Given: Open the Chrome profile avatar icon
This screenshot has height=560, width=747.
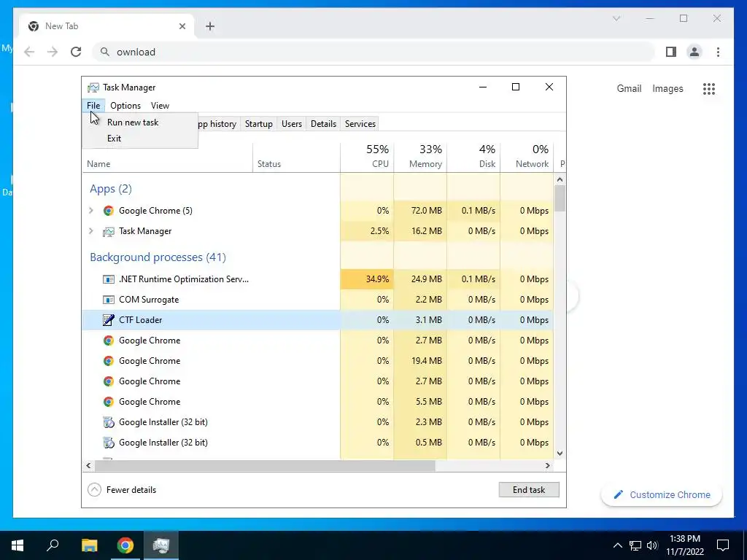Looking at the screenshot, I should coord(694,52).
